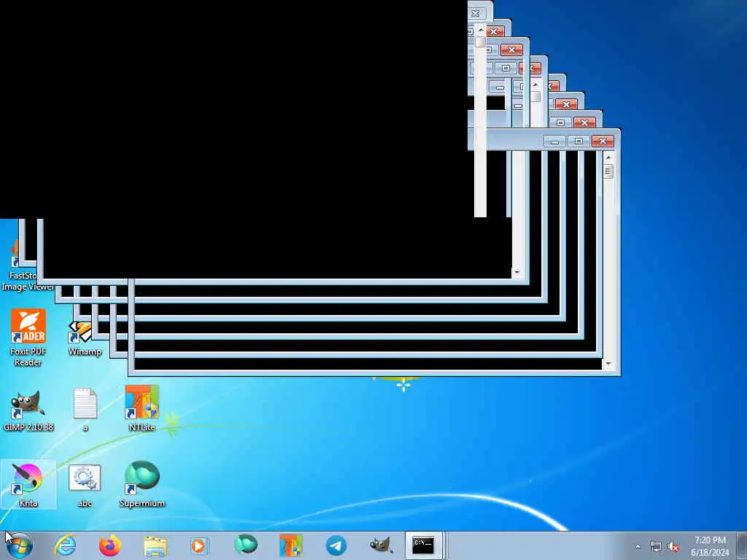Viewport: 747px width, 560px height.
Task: Launch Firefox from the taskbar
Action: [110, 545]
